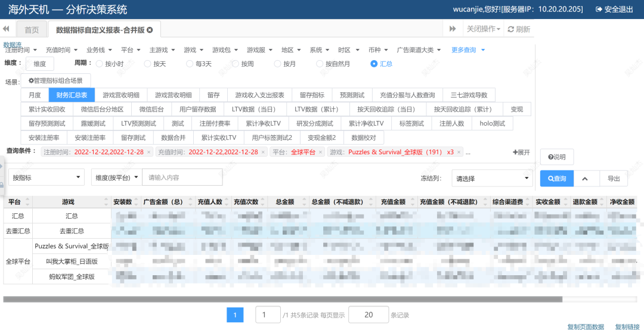Screen dimensions: 644x330
Task: Select the 数据校对 scene tab
Action: (x=364, y=138)
